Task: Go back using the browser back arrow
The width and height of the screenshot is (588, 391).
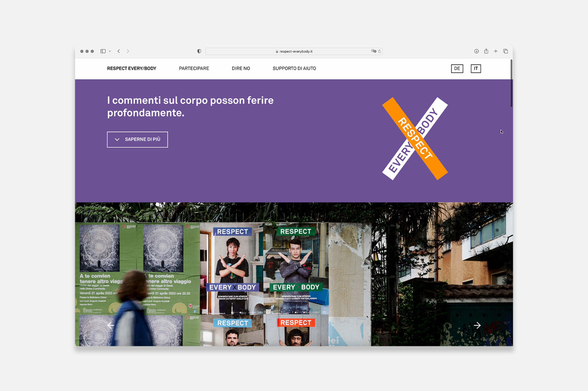Action: [119, 51]
